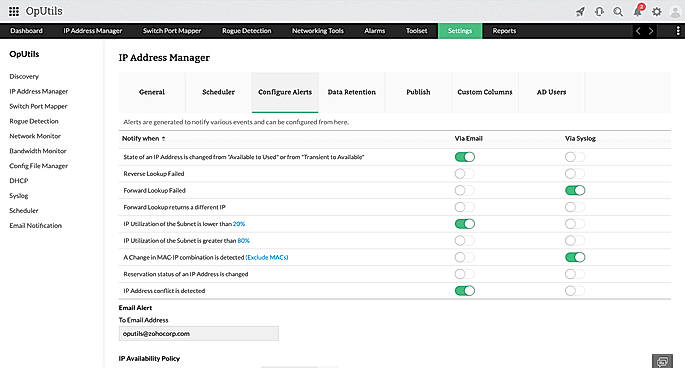685x368 pixels.
Task: Switch to the Publish tab
Action: click(418, 92)
